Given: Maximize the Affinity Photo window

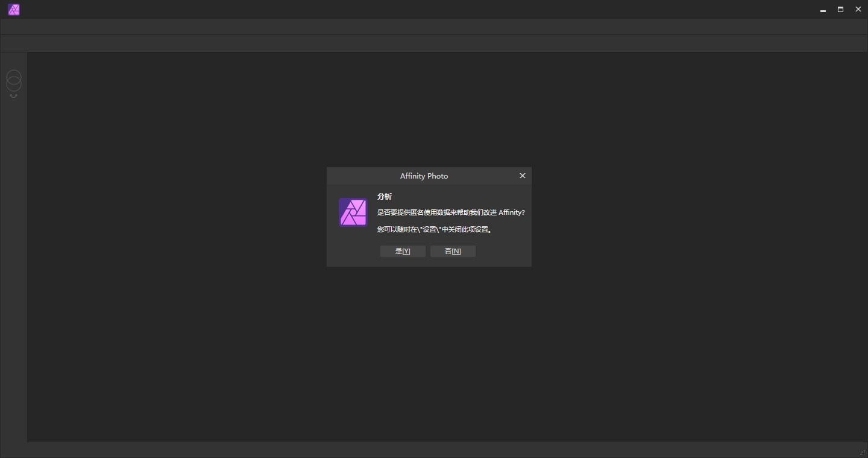Looking at the screenshot, I should [840, 10].
